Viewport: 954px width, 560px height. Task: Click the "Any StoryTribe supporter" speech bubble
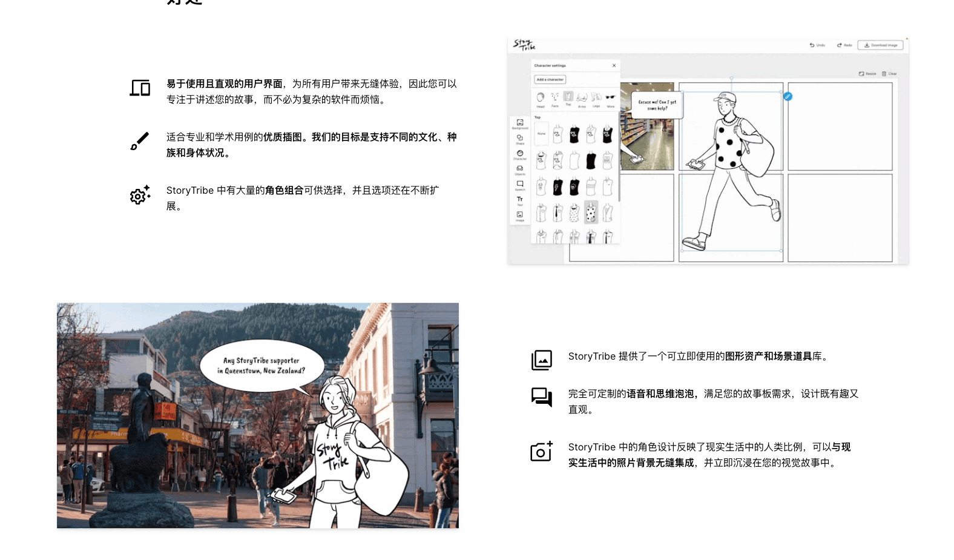click(262, 366)
